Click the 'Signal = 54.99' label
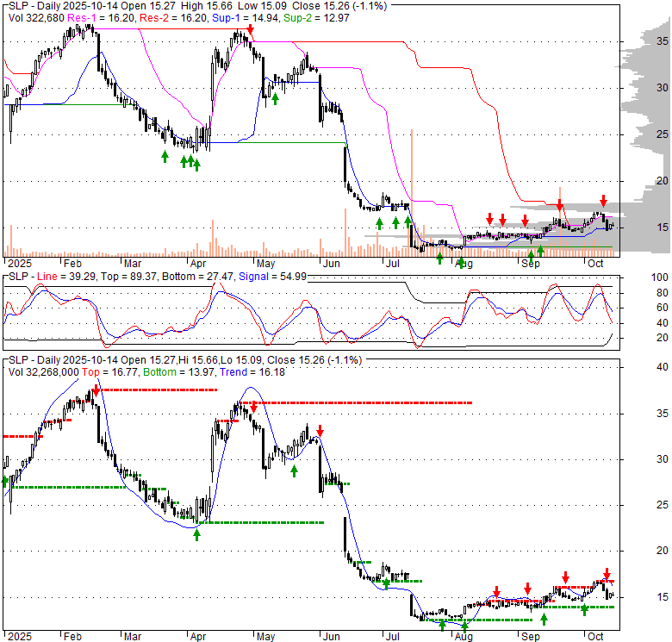The height and width of the screenshot is (642, 672). (x=272, y=277)
